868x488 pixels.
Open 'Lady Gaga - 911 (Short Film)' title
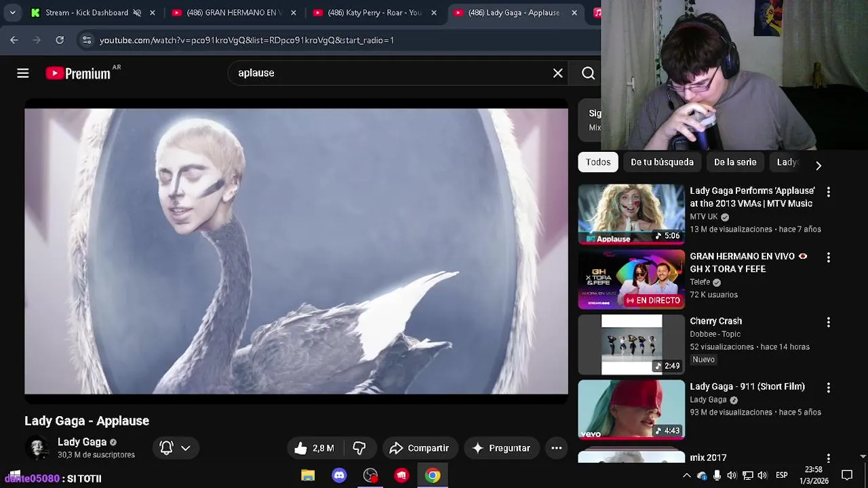coord(747,386)
